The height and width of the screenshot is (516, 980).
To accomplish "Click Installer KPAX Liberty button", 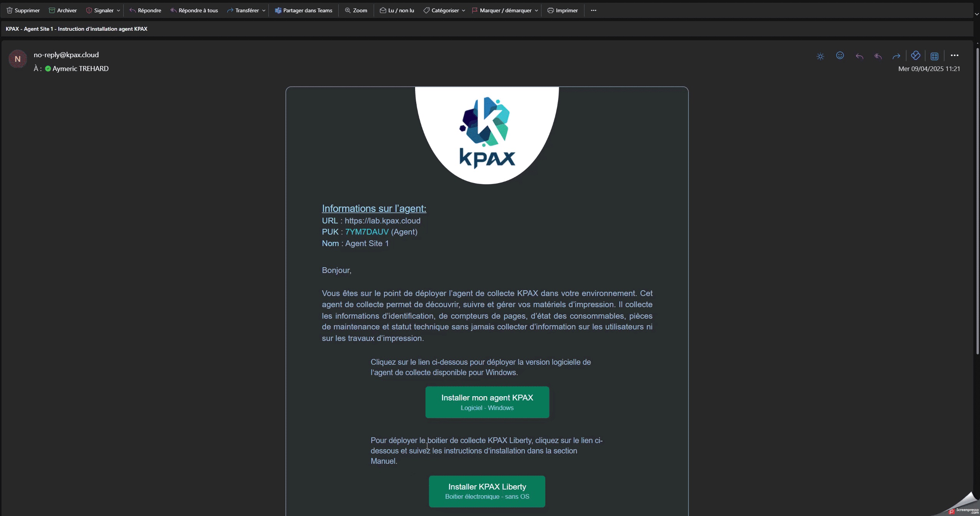I will (487, 491).
